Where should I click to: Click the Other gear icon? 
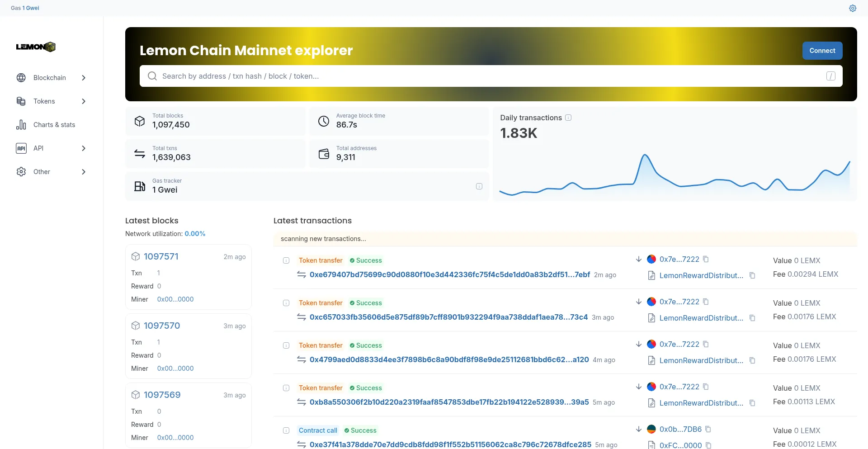pos(21,172)
